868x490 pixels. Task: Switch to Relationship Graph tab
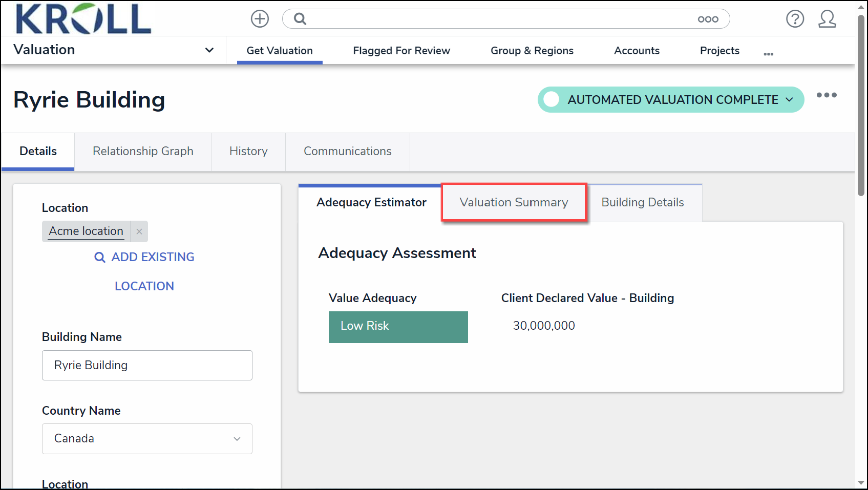[143, 151]
